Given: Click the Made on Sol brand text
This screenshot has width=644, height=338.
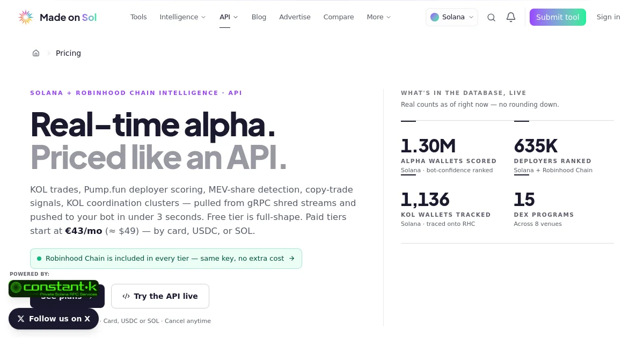Looking at the screenshot, I should click(x=68, y=17).
